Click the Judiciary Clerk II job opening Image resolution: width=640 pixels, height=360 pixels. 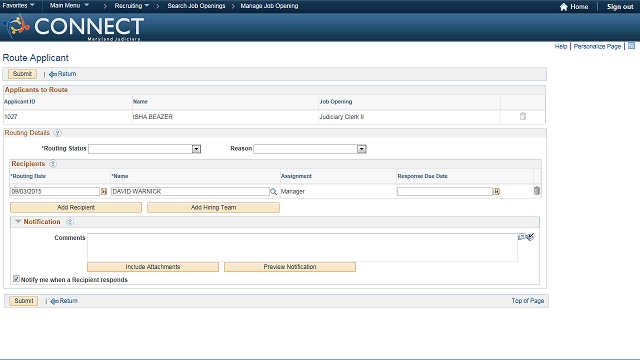(x=342, y=117)
